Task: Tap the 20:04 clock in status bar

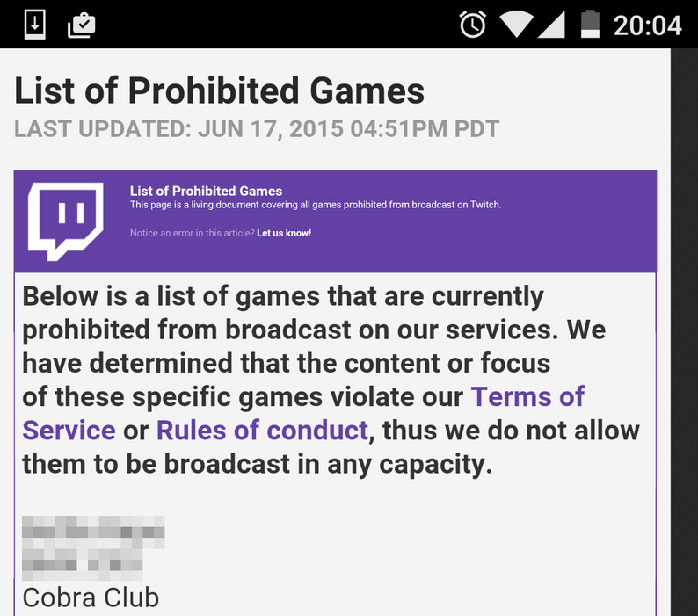Action: coord(647,25)
